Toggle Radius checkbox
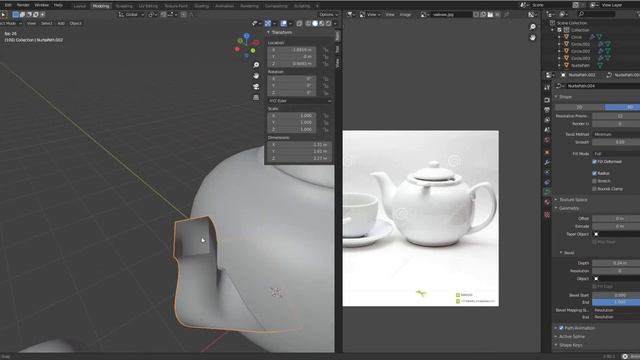The image size is (640, 360). coord(594,173)
